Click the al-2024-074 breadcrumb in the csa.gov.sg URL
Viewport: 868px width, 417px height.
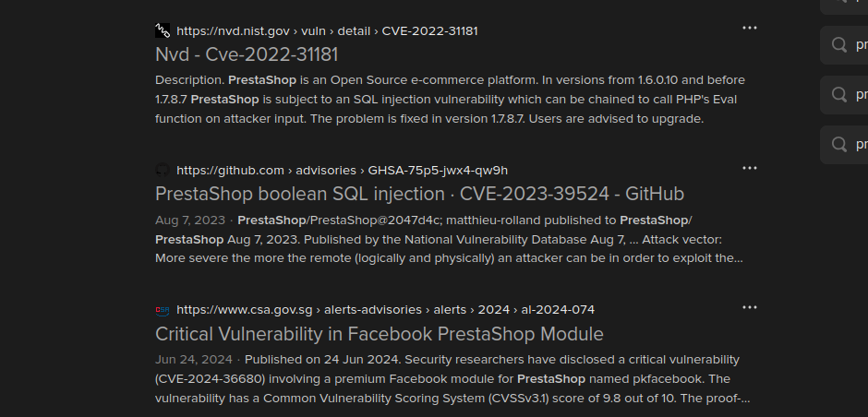click(x=558, y=310)
